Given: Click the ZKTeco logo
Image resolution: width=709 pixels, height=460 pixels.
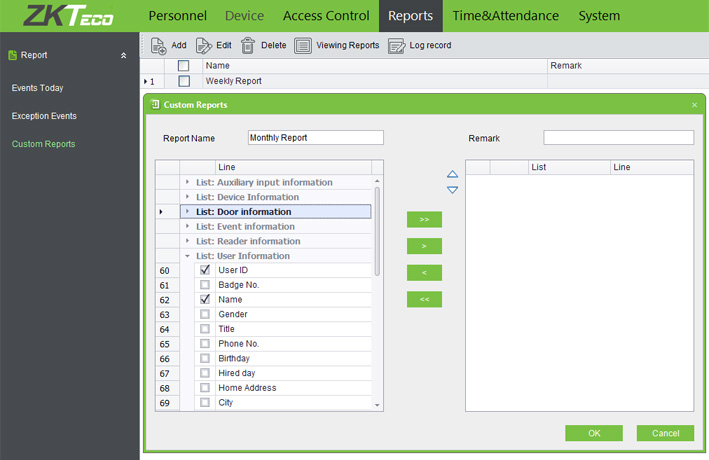Looking at the screenshot, I should pos(69,15).
